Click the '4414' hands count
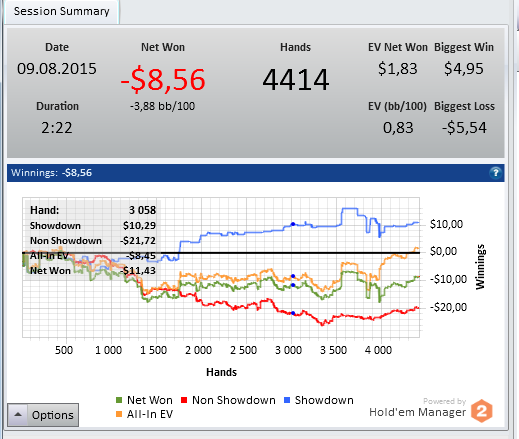 coord(296,80)
